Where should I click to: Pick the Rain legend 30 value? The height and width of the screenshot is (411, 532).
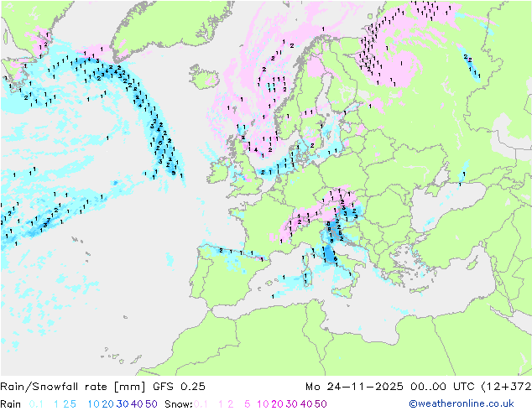coord(123,404)
